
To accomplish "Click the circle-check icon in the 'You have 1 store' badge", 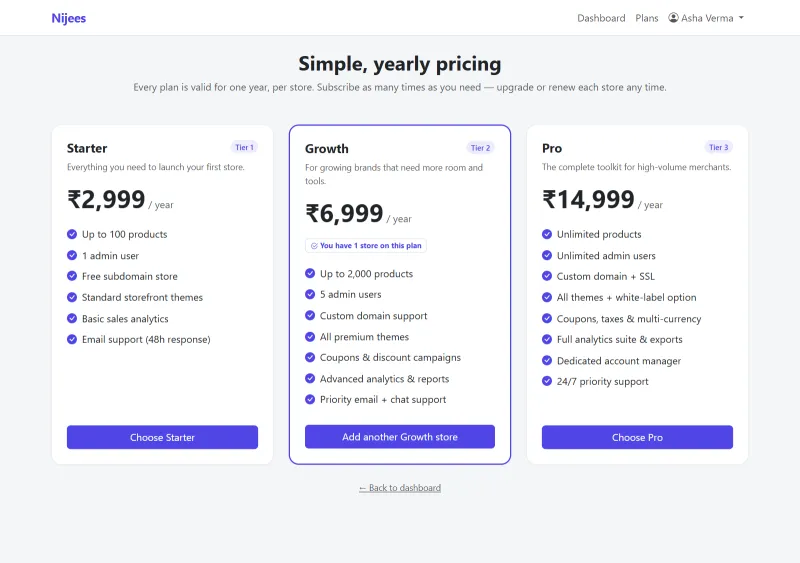I will click(x=314, y=246).
